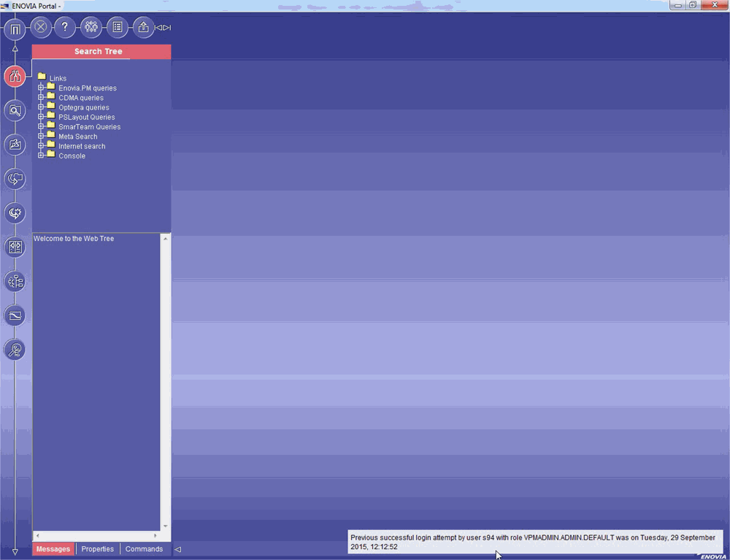Select the Console folder in the tree
The height and width of the screenshot is (560, 730).
click(x=72, y=156)
